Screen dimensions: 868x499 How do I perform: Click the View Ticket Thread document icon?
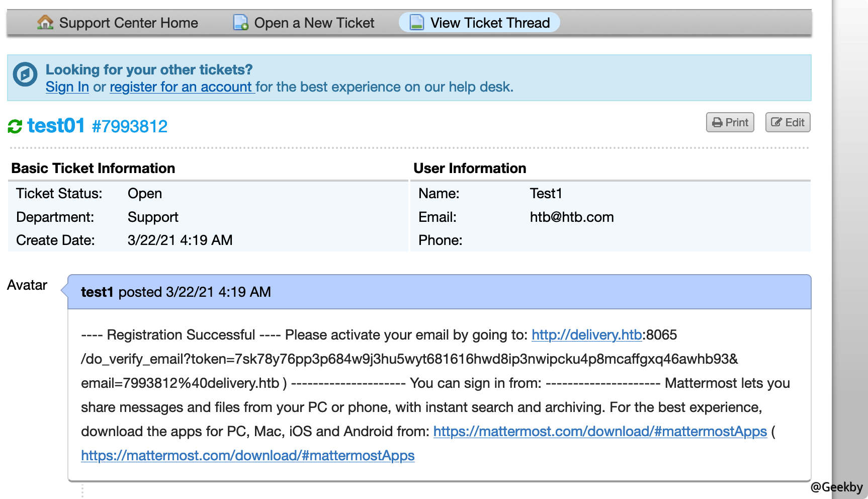(416, 23)
